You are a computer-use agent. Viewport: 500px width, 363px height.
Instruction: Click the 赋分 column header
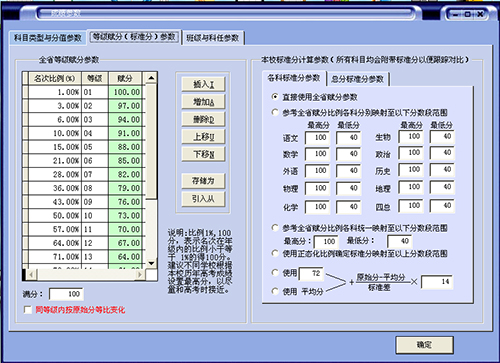(x=125, y=78)
